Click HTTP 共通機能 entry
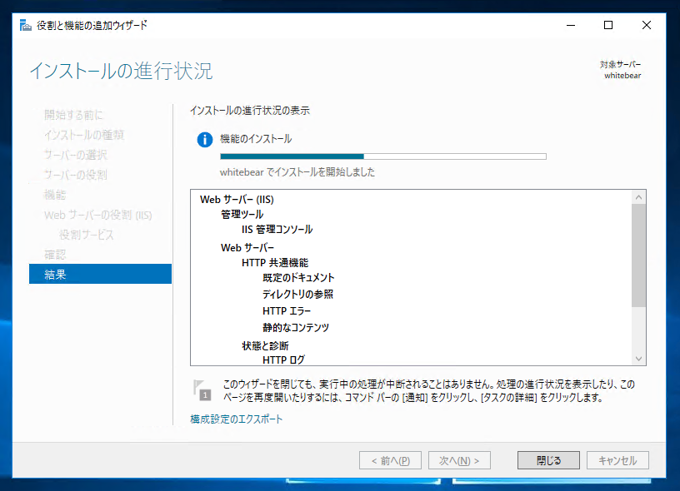The width and height of the screenshot is (680, 491). pyautogui.click(x=275, y=262)
